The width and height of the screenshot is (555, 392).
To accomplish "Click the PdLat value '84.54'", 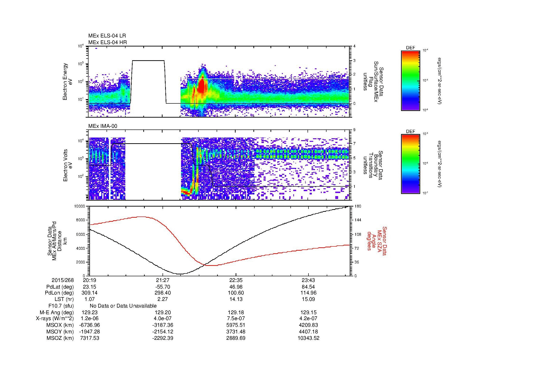I will click(308, 287).
